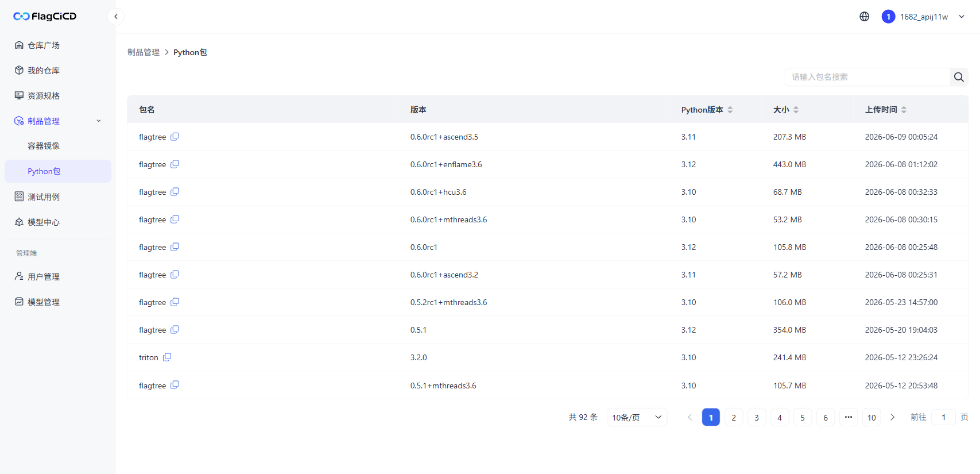The width and height of the screenshot is (980, 474).
Task: Click version 0.5.1+mthreads3.6
Action: tap(443, 386)
